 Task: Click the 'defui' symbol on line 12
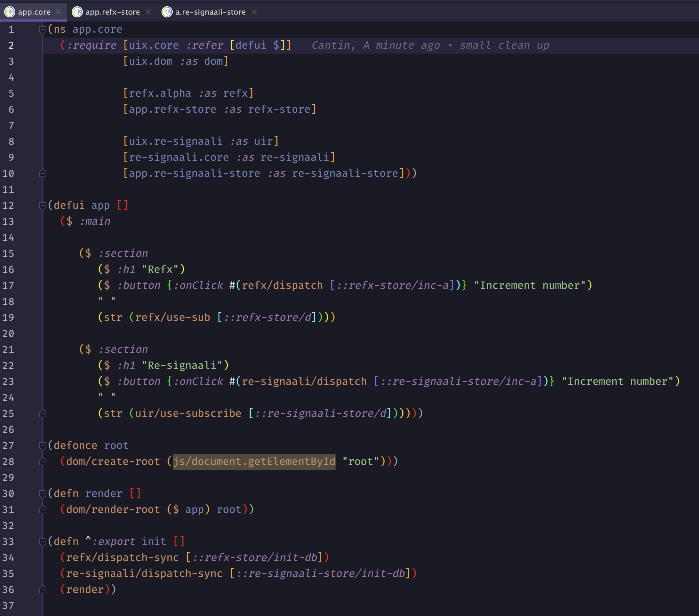(x=69, y=205)
